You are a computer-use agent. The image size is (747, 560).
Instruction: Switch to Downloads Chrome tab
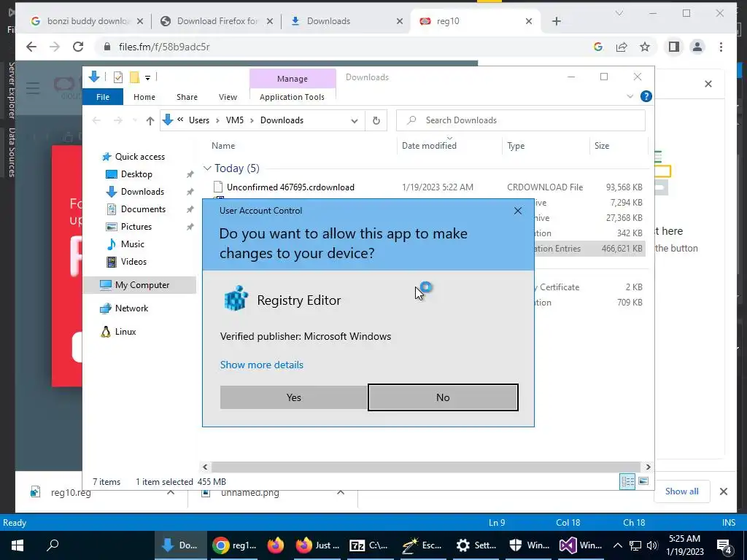(x=347, y=21)
